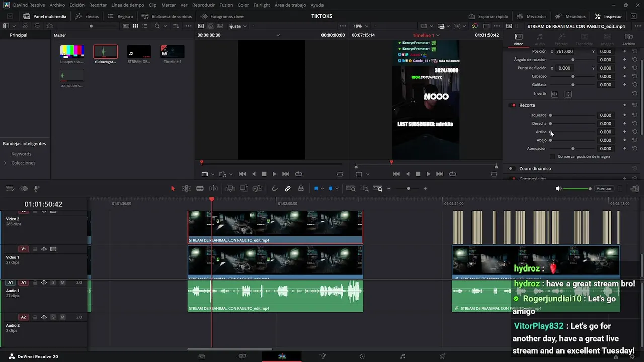Click the timeline zoom-out minus icon
Screen dimensions: 644x362
point(389,189)
